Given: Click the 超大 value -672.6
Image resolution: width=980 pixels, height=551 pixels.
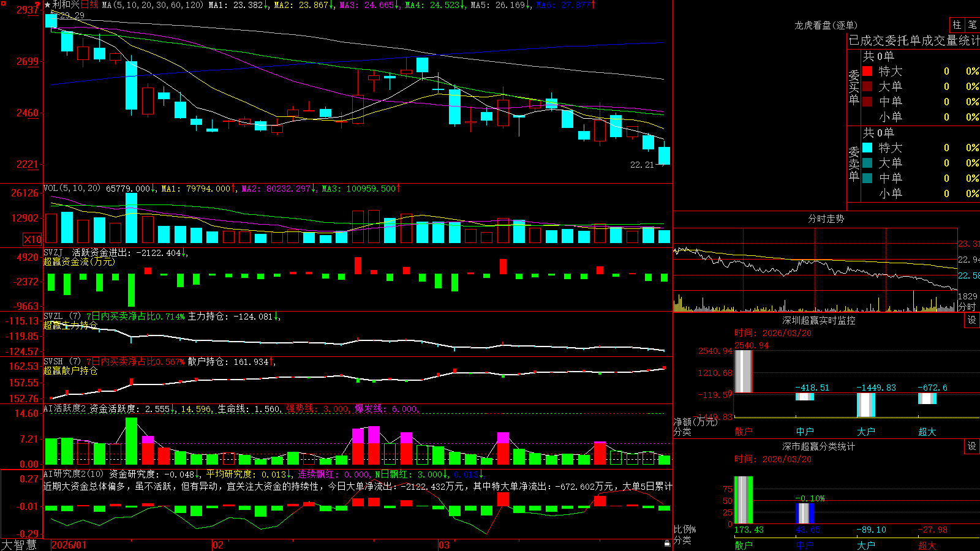Looking at the screenshot, I should (x=932, y=388).
